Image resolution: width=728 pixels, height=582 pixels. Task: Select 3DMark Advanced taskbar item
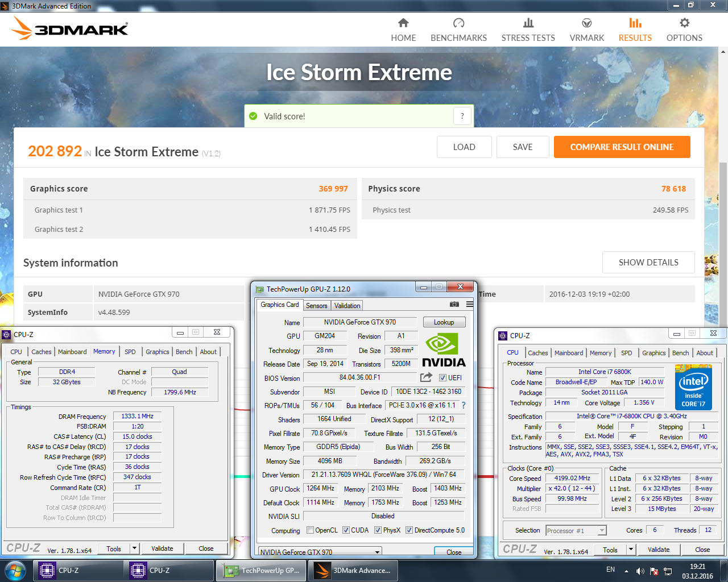(353, 571)
